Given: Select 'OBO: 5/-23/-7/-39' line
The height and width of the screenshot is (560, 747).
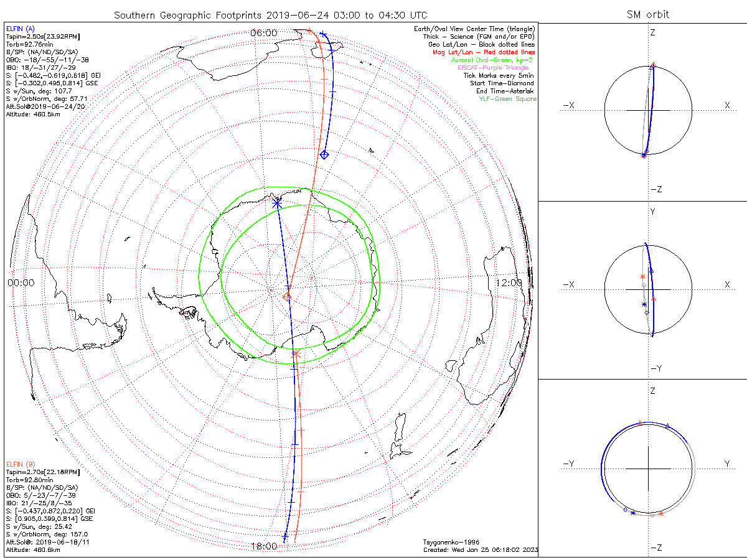Looking at the screenshot, I should (x=42, y=495).
